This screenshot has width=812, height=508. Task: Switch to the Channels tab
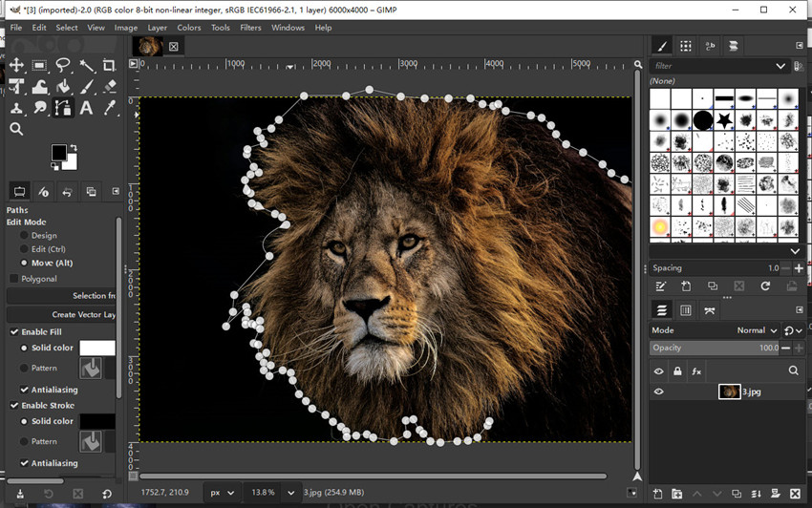(x=686, y=310)
